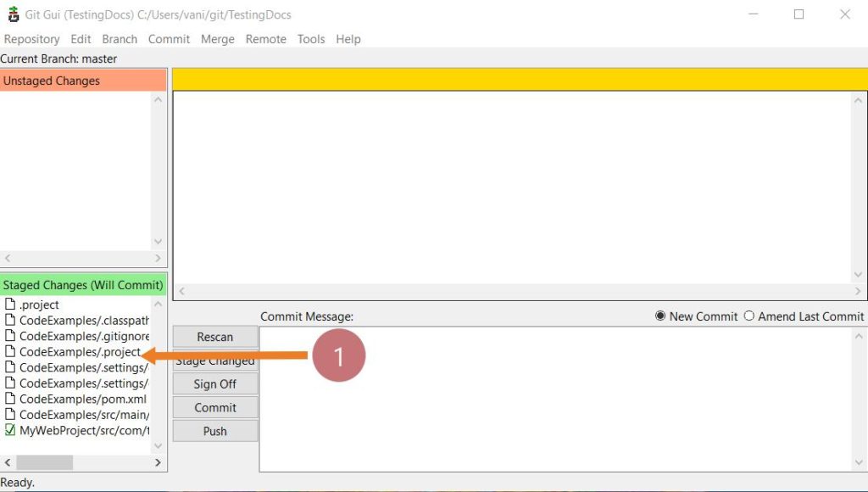This screenshot has width=868, height=492.
Task: Click file icon beside CodeExamples/.gitignore
Action: (10, 336)
